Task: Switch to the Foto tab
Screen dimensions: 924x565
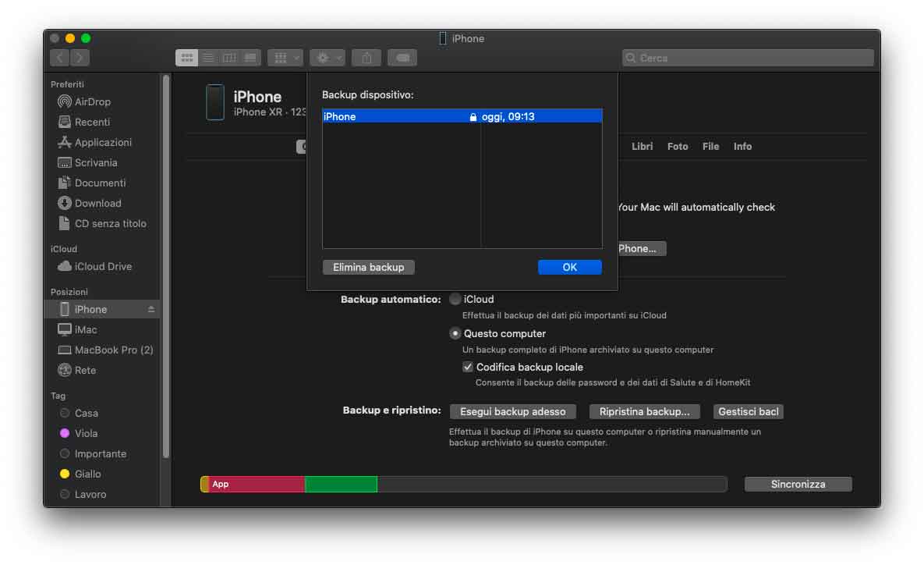Action: [x=677, y=146]
